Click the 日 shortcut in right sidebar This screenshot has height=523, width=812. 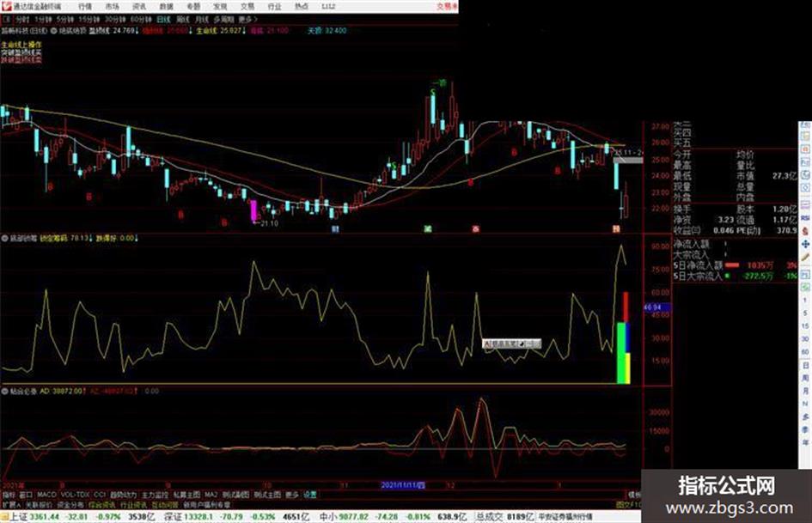point(805,365)
